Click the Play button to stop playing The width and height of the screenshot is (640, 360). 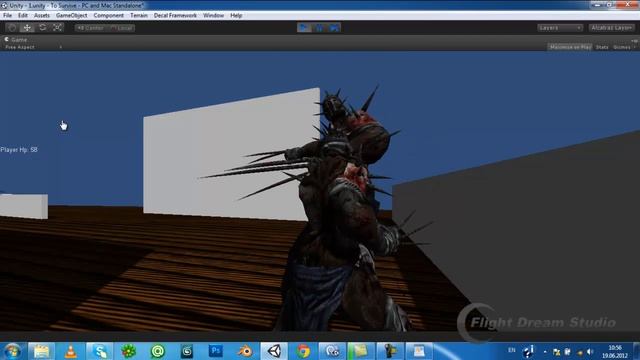[304, 28]
